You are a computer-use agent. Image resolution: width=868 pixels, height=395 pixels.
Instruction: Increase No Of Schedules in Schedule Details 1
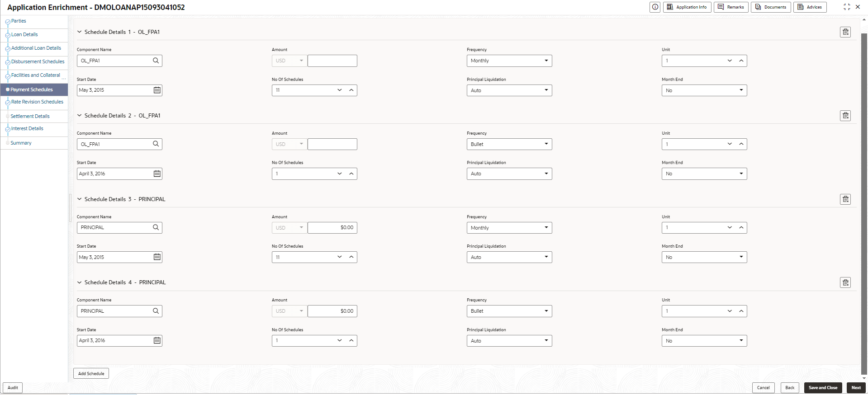point(351,90)
